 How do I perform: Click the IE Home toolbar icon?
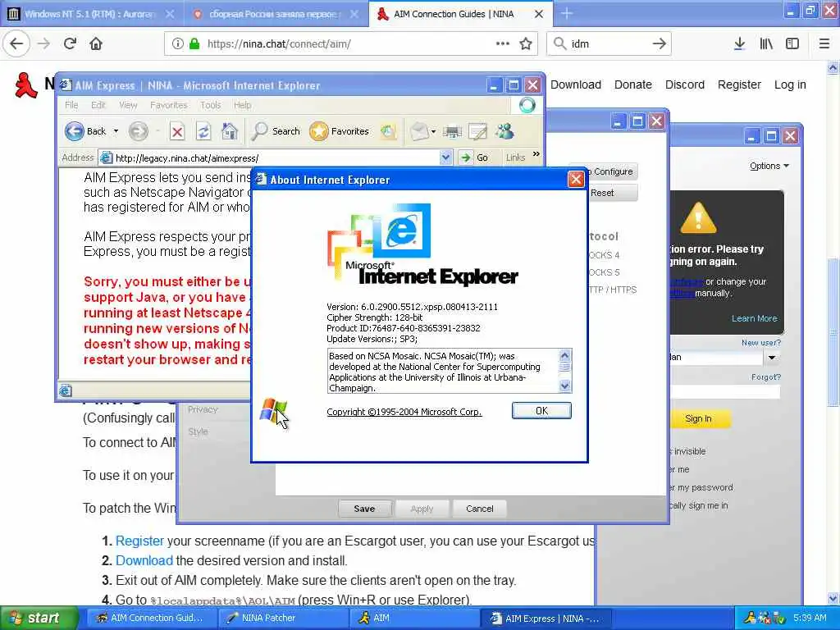(230, 131)
